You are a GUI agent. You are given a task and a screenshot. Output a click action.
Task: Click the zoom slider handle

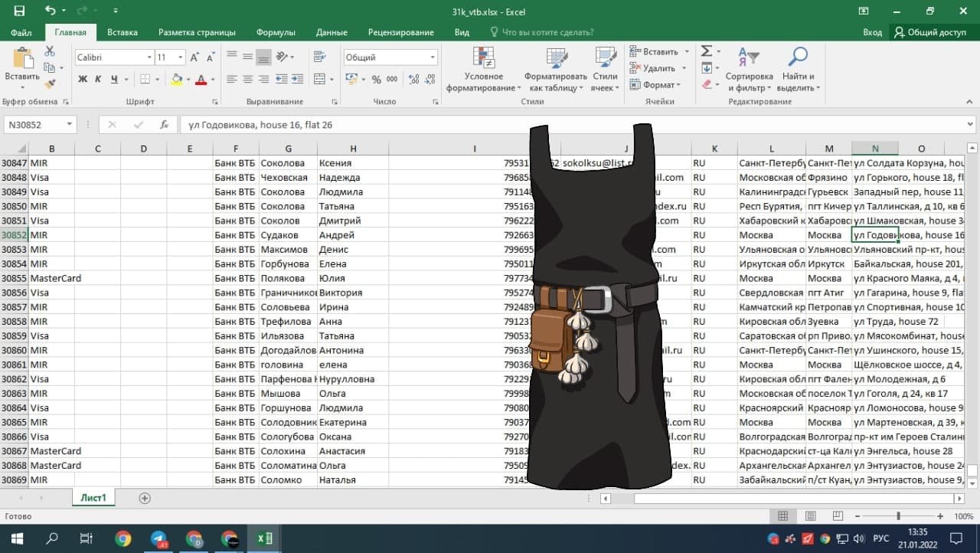[x=898, y=516]
